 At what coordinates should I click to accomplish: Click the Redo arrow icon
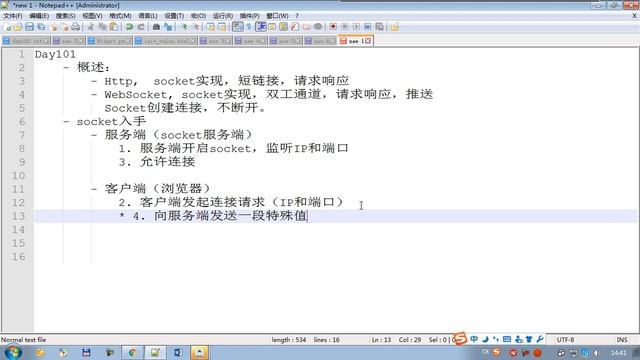141,27
